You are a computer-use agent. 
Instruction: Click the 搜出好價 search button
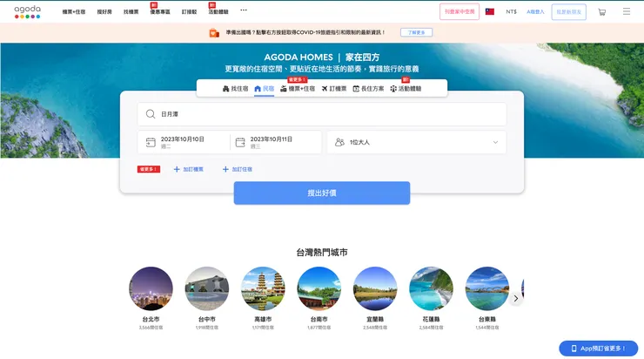[322, 193]
